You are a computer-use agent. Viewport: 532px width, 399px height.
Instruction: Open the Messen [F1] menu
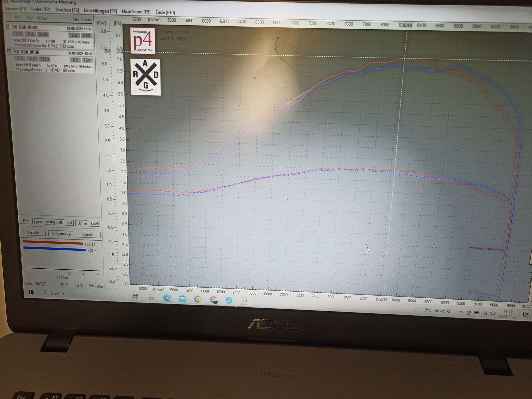(16, 9)
